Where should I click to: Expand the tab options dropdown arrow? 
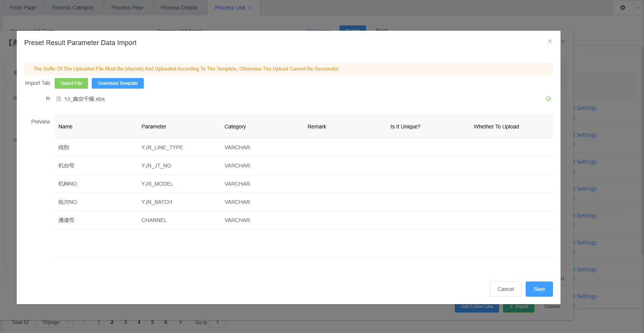pyautogui.click(x=638, y=8)
